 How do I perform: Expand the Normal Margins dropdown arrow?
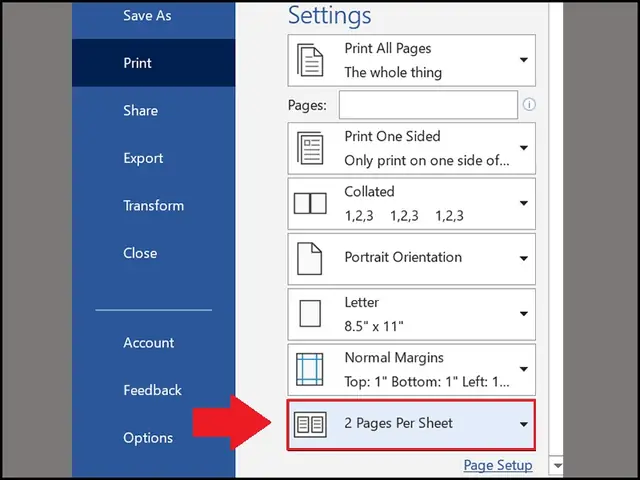[524, 369]
